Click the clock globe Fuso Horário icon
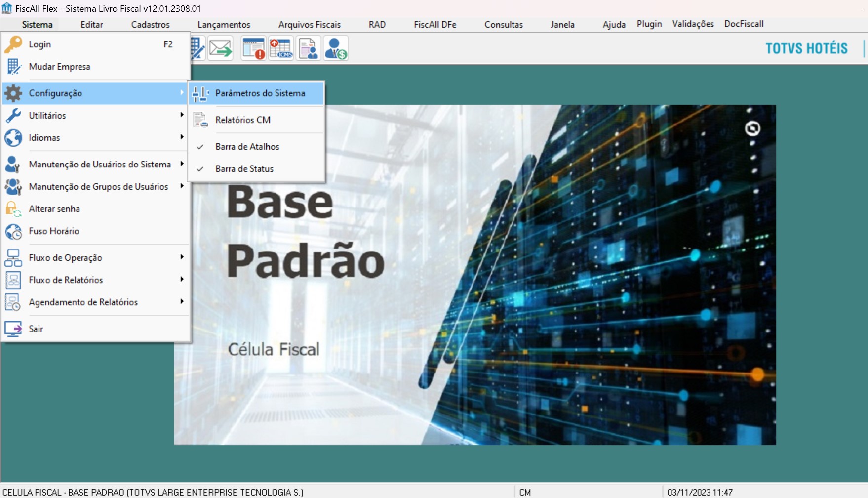Screen dimensions: 868x498 coord(13,231)
